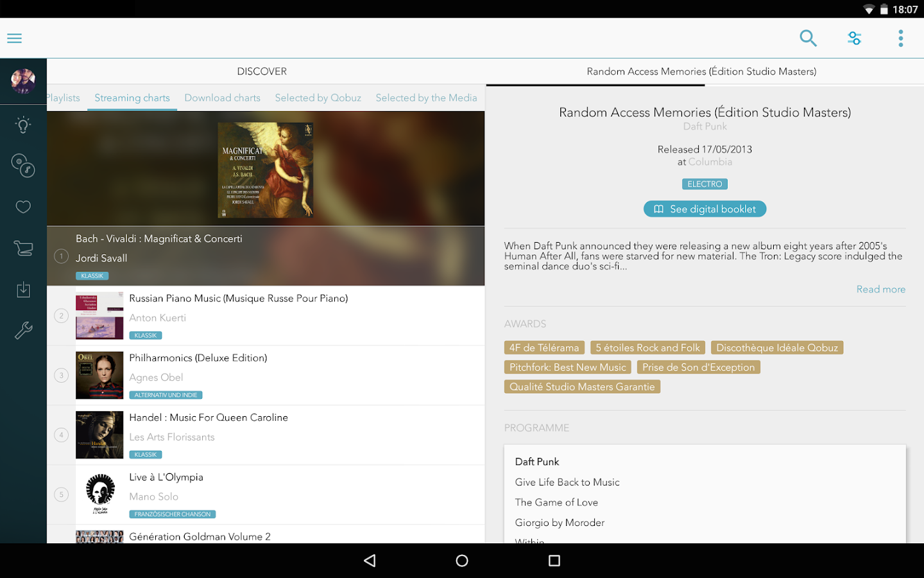Image resolution: width=924 pixels, height=578 pixels.
Task: Select the ELECTRO genre tag
Action: pos(705,184)
